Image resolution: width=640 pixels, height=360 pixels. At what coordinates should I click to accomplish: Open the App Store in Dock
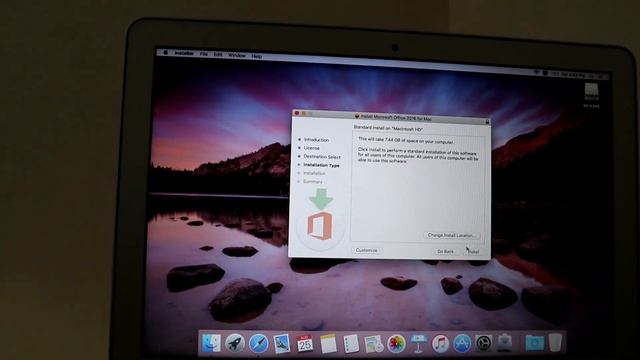pyautogui.click(x=462, y=344)
